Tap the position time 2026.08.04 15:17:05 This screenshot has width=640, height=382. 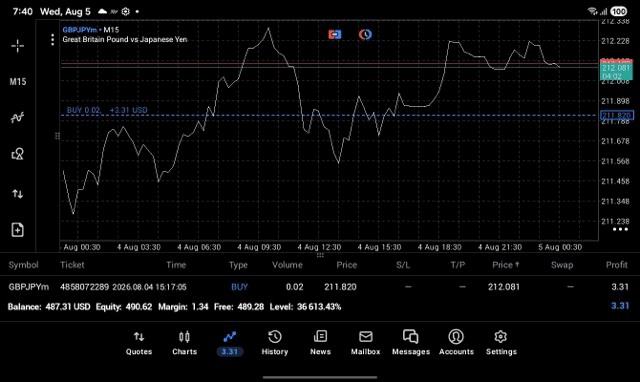pos(149,287)
